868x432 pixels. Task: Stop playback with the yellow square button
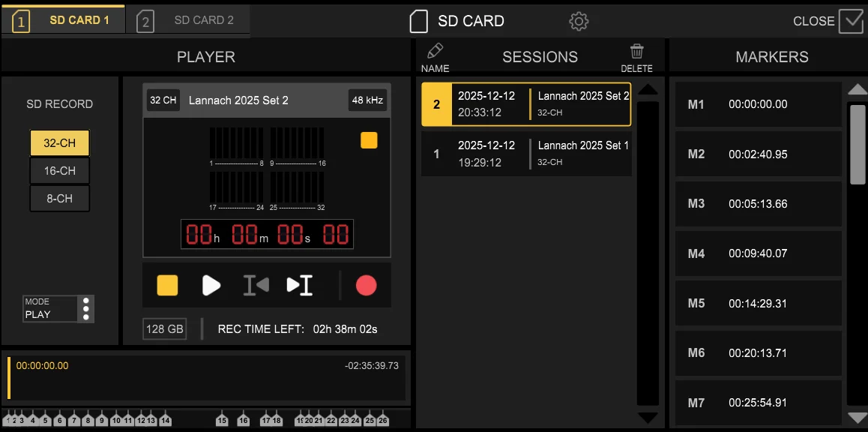[x=167, y=285]
